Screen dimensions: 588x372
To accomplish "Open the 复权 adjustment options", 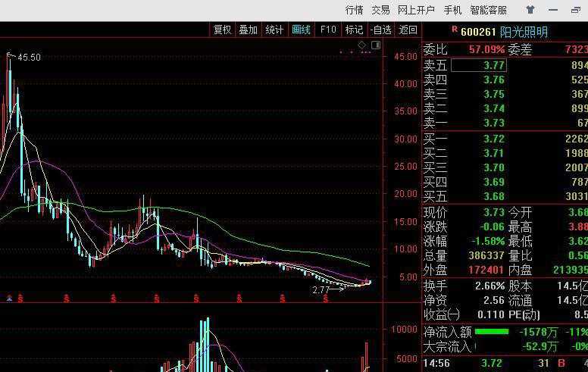I will [222, 30].
